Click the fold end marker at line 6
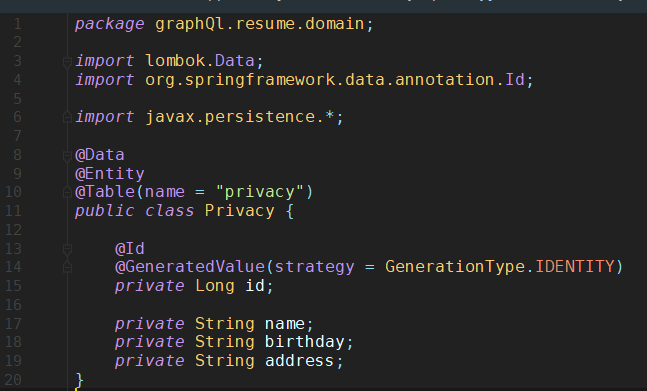 click(67, 118)
